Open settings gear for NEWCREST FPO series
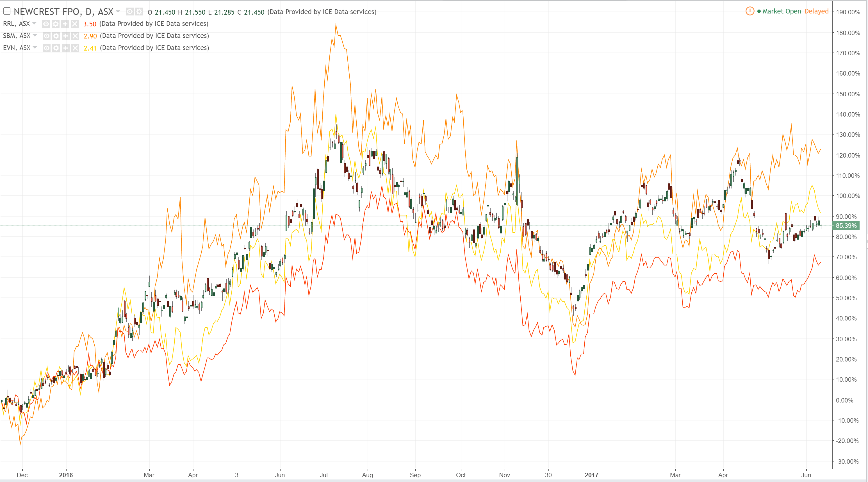 [x=139, y=12]
